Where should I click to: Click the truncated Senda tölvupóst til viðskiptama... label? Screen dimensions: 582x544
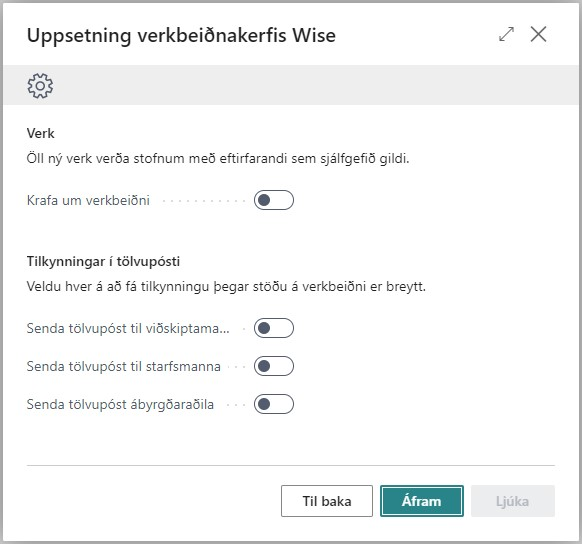tap(128, 328)
